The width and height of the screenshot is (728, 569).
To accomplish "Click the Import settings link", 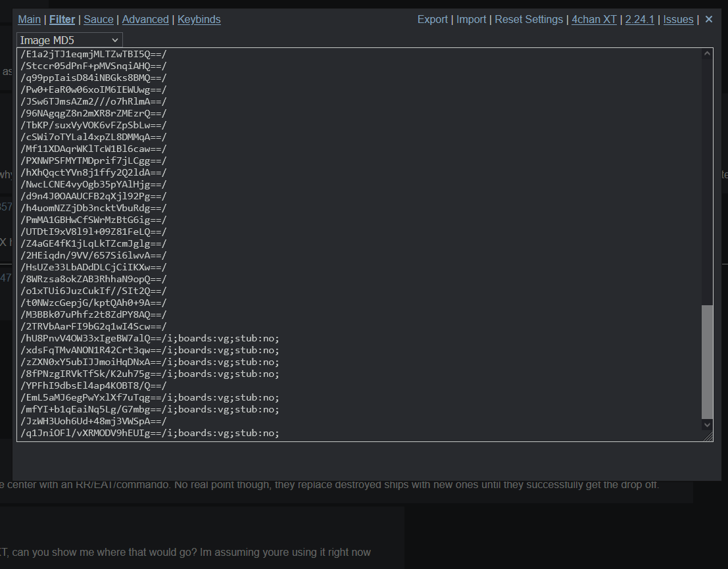I will point(471,20).
